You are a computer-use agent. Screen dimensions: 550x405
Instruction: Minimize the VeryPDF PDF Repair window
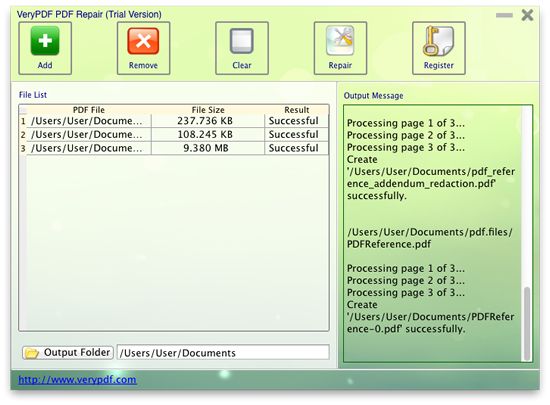(504, 15)
